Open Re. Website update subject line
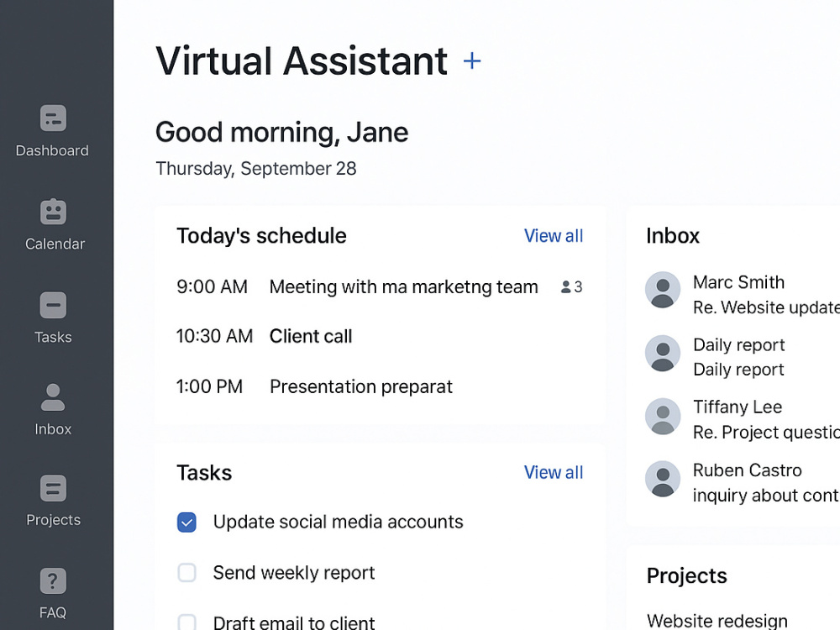Viewport: 840px width, 630px height. click(x=766, y=307)
